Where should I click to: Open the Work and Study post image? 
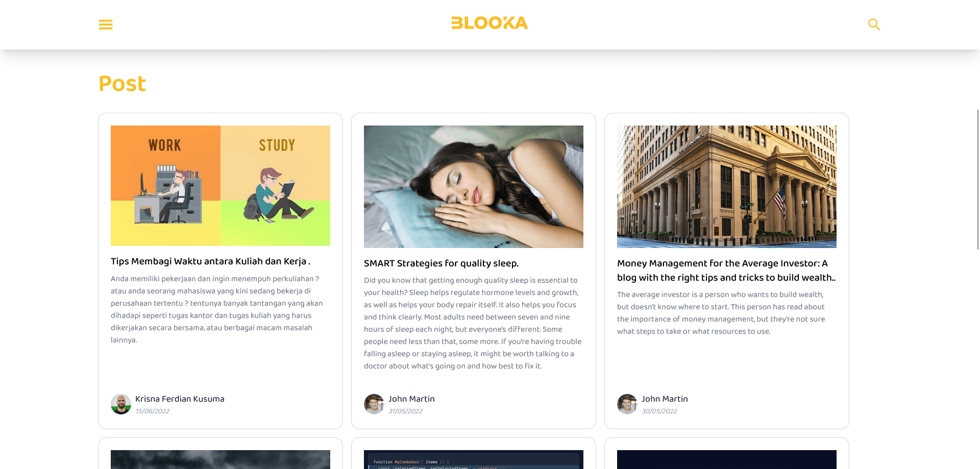click(x=220, y=186)
